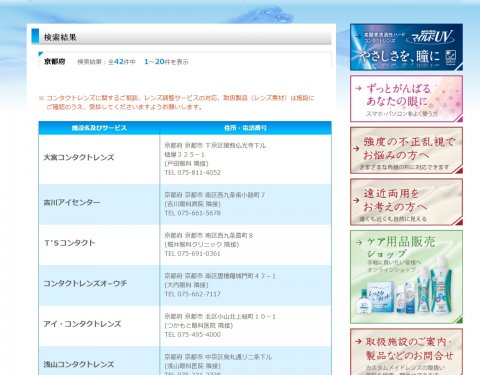
Task: Click the 住所・電話番号 column header
Action: [x=245, y=128]
